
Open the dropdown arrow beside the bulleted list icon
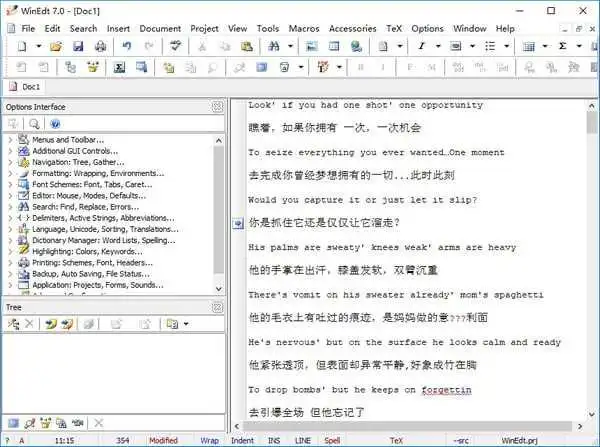point(506,46)
